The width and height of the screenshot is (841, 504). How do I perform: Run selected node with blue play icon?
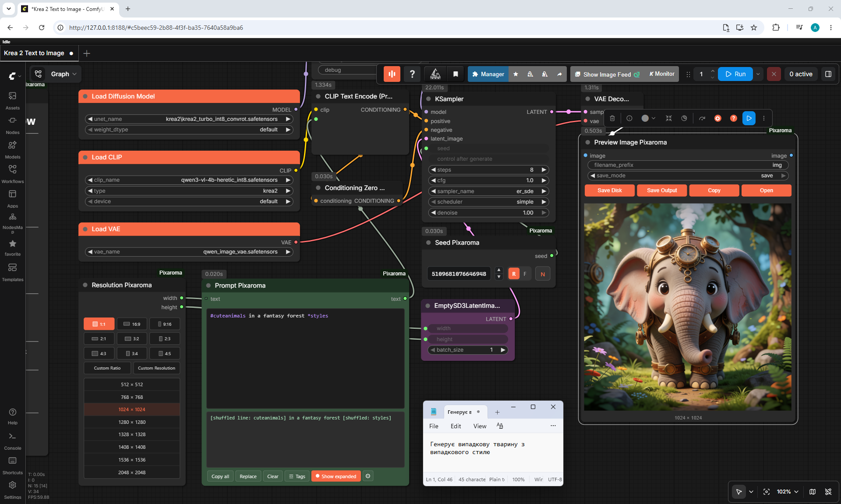749,118
